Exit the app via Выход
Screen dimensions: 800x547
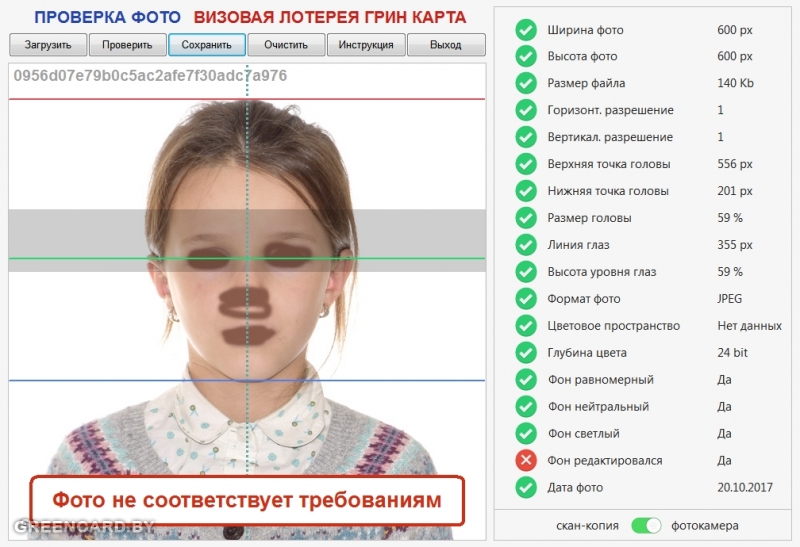(446, 45)
